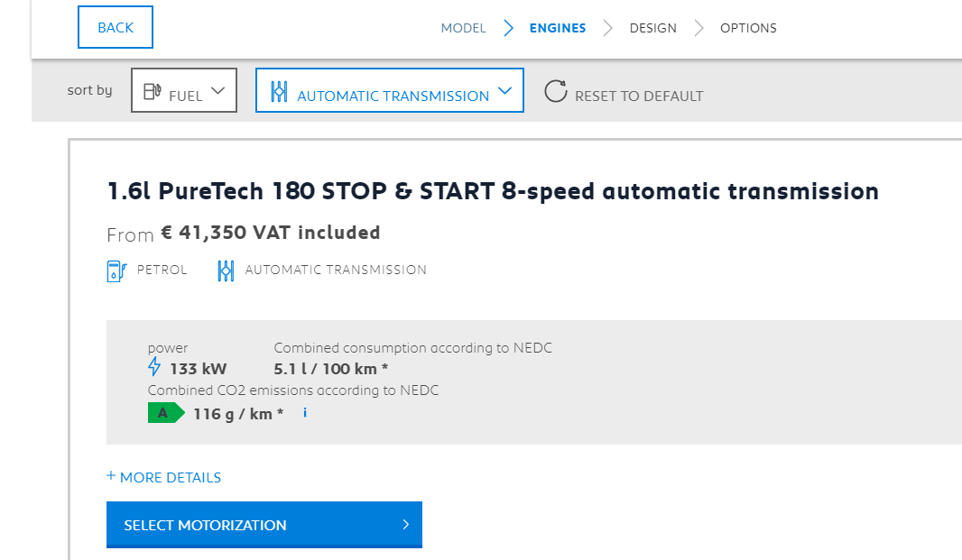Click the BACK button
The height and width of the screenshot is (560, 962).
[116, 27]
